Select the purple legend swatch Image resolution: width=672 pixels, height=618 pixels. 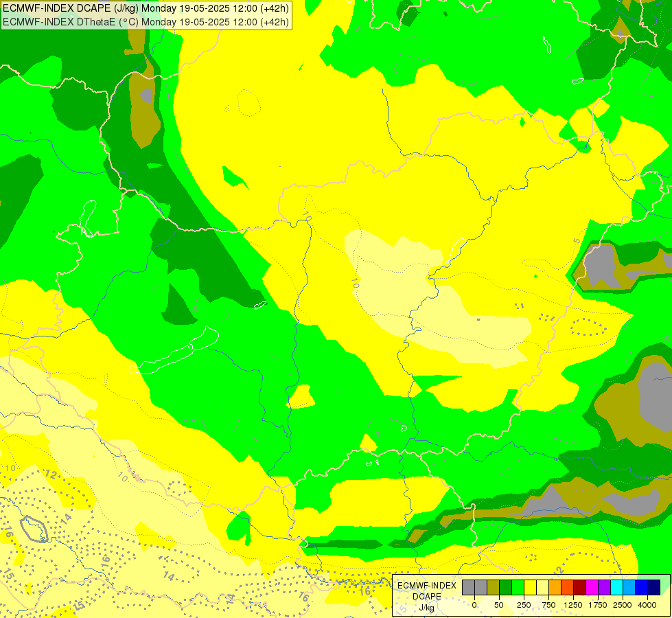[604, 587]
